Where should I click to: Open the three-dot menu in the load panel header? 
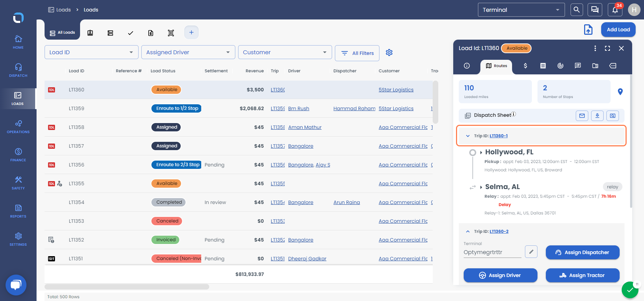(x=595, y=48)
